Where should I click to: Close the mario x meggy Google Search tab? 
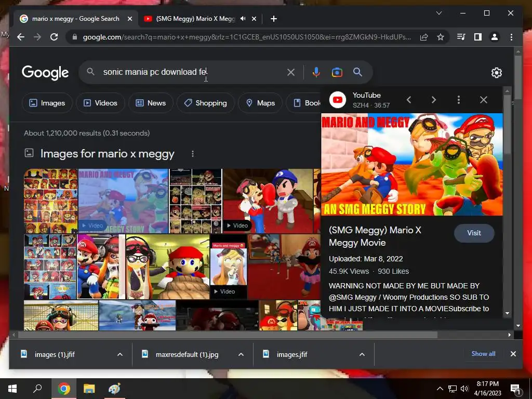tap(129, 19)
